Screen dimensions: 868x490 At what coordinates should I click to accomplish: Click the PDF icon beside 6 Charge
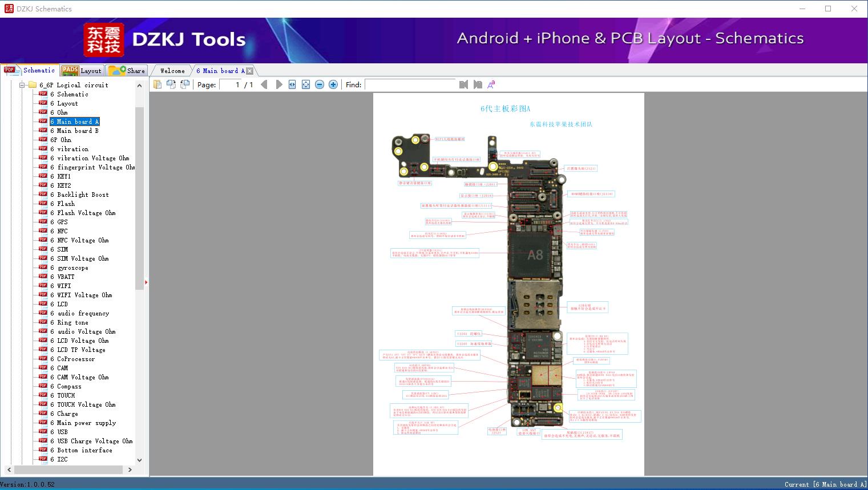[x=43, y=414]
